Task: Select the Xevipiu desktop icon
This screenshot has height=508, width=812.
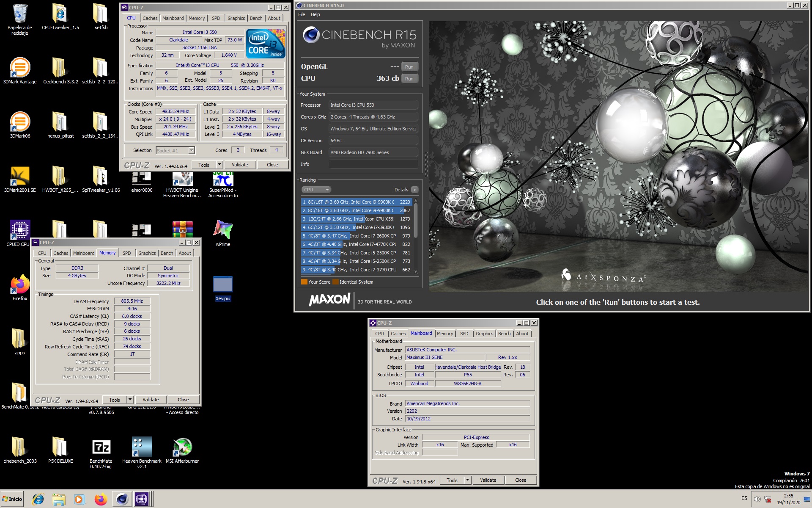Action: [223, 288]
